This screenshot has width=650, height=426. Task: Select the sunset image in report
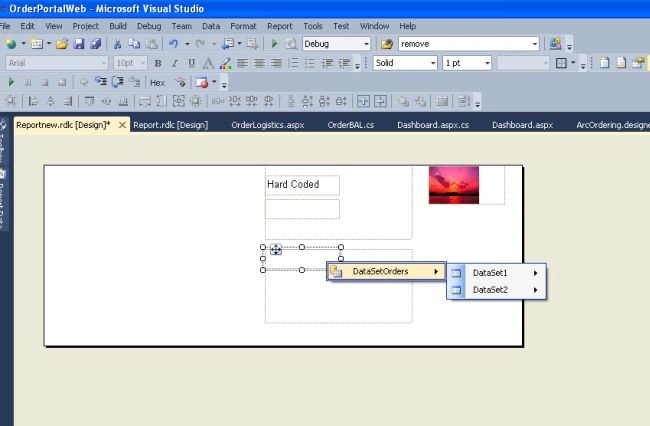pos(454,185)
